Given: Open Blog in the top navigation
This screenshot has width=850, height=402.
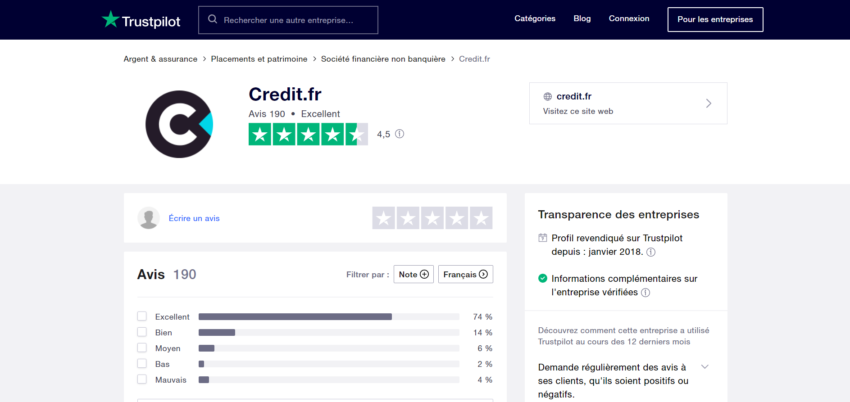Looking at the screenshot, I should pos(582,18).
